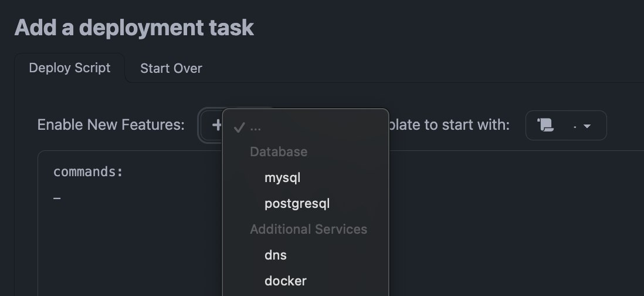
Task: Click the 'template to start with:' label
Action: [449, 125]
